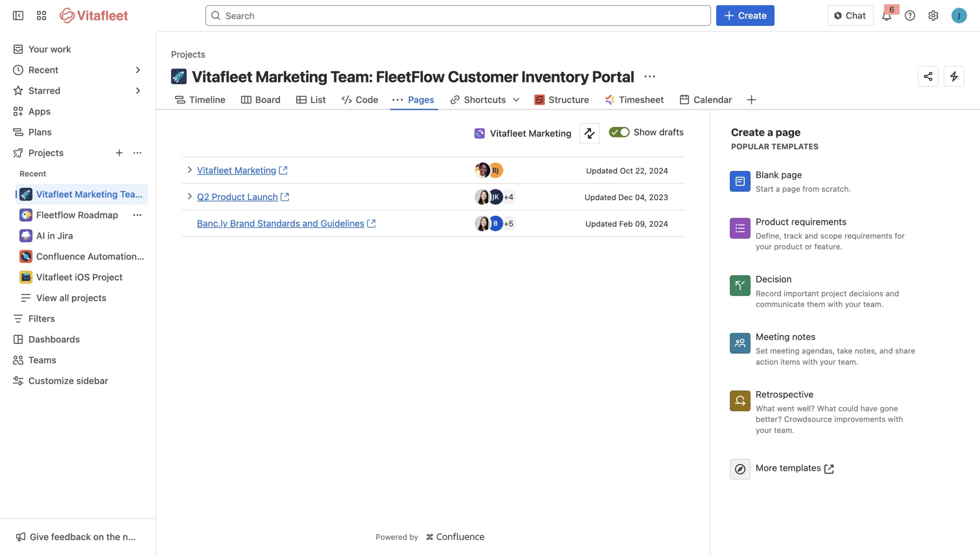Switch to the Code tab
This screenshot has width=980, height=555.
(x=360, y=100)
